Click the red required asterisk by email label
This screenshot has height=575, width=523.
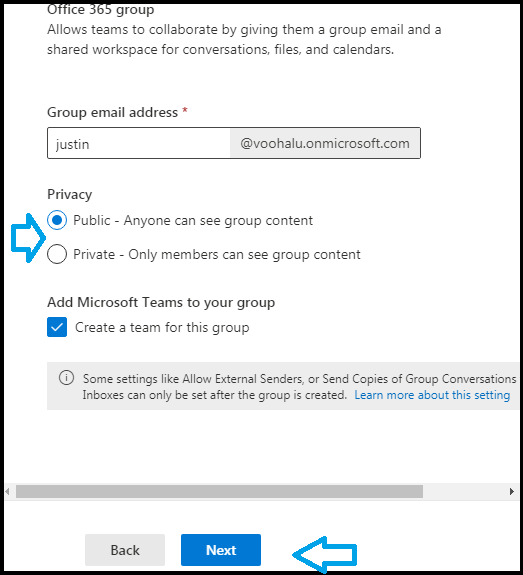pyautogui.click(x=185, y=110)
